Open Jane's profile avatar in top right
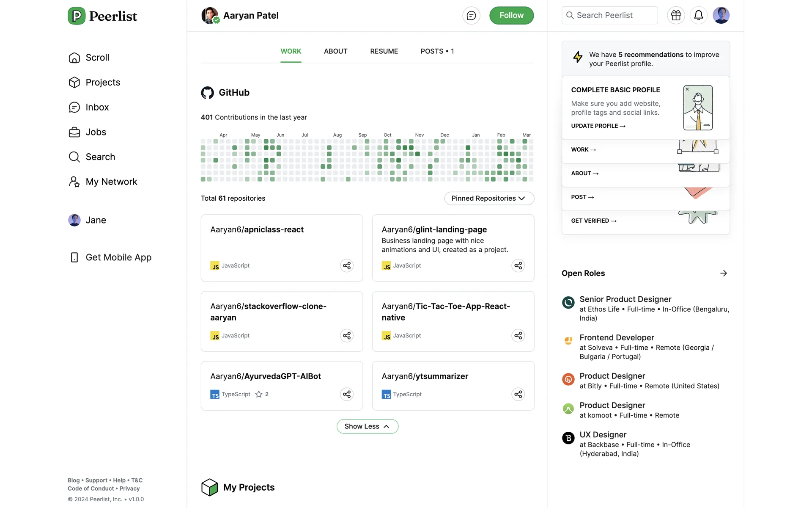 (x=721, y=16)
